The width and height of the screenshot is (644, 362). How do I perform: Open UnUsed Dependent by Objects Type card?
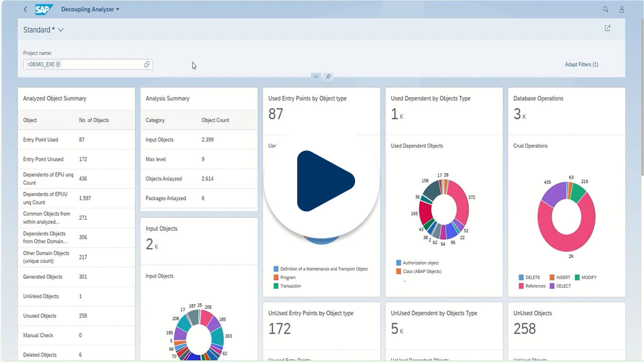[x=444, y=325]
